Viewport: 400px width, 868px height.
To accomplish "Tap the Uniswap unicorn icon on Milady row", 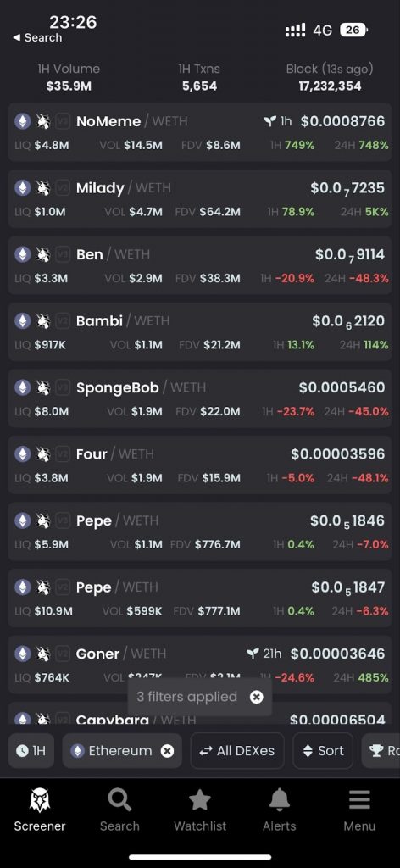I will click(x=43, y=187).
